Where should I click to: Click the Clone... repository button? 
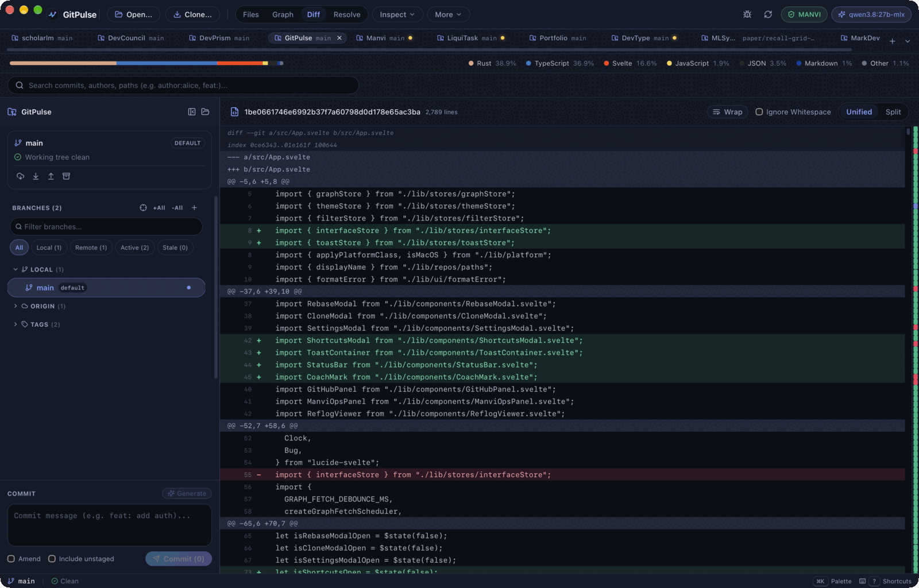pyautogui.click(x=192, y=14)
